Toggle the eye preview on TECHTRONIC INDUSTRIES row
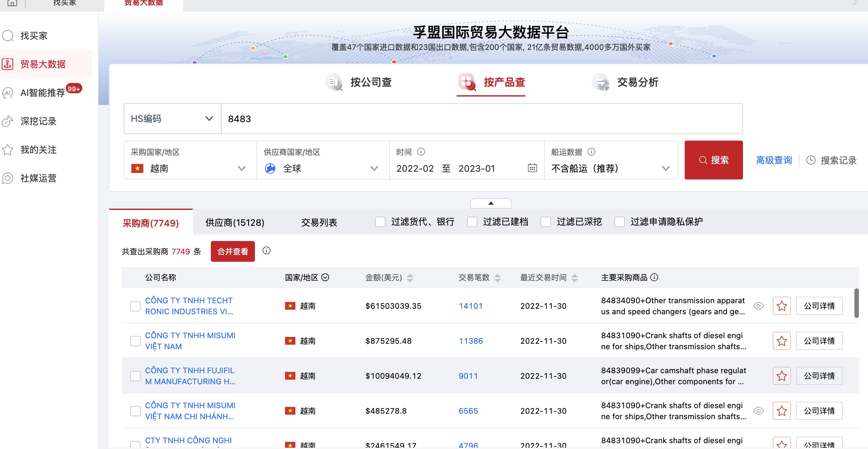Viewport: 868px width, 449px height. click(x=759, y=306)
